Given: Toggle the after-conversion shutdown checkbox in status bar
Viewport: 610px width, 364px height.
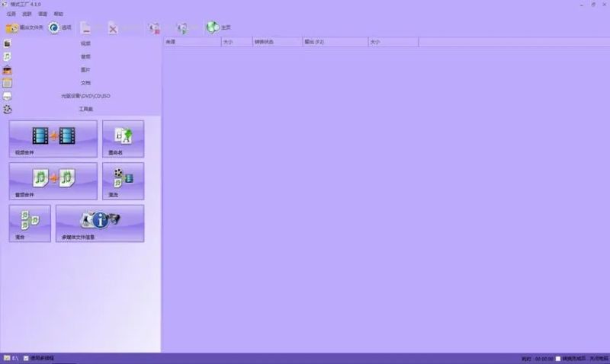Looking at the screenshot, I should click(558, 359).
